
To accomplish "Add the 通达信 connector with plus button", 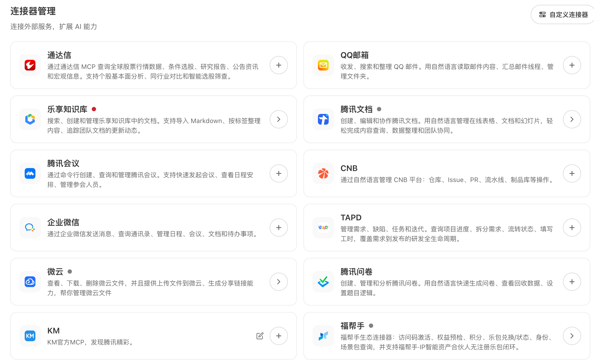I will (x=279, y=65).
